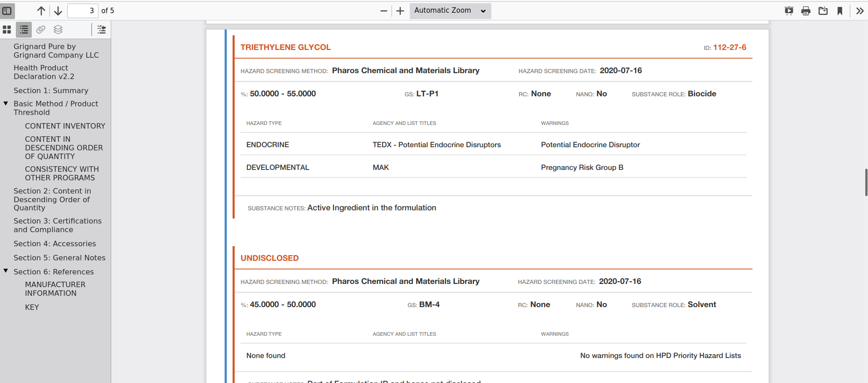Click 'Active Ingredient in the formulation' note

(372, 208)
